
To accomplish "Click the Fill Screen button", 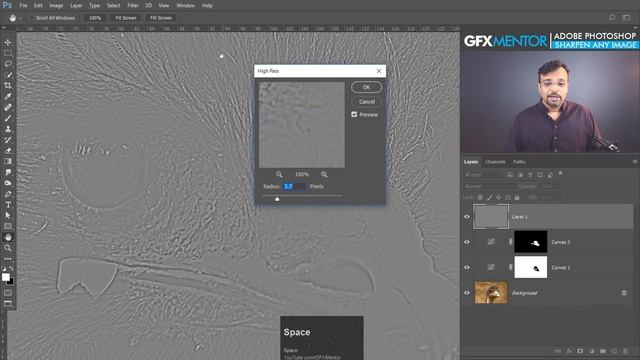I will (161, 18).
